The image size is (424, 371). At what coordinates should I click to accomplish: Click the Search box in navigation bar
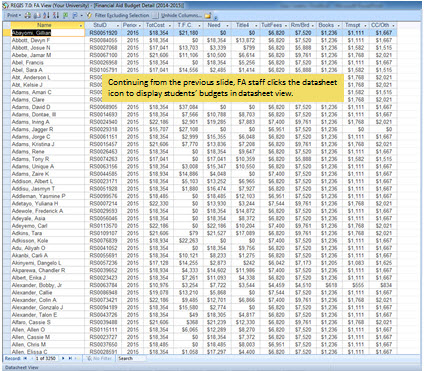pyautogui.click(x=131, y=358)
